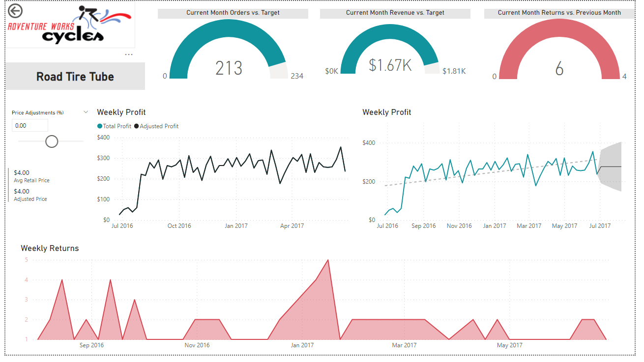
Task: Click the price adjustment slider handle
Action: coord(51,141)
